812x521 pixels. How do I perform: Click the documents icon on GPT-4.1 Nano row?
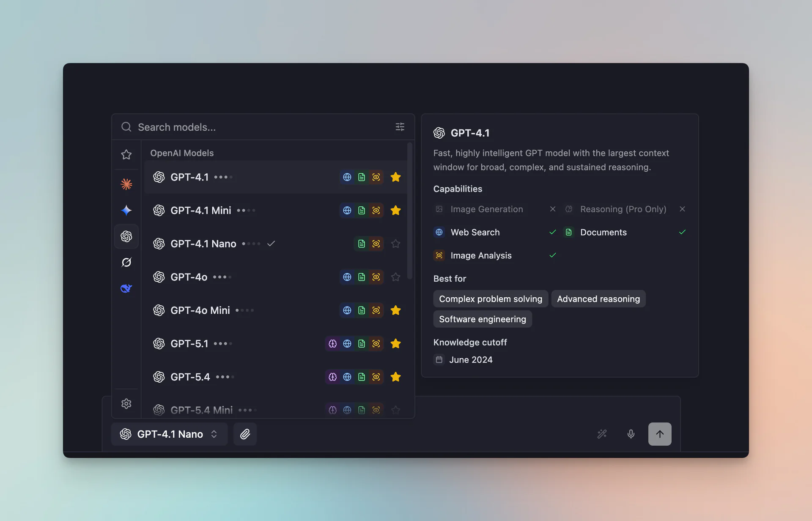pos(361,244)
